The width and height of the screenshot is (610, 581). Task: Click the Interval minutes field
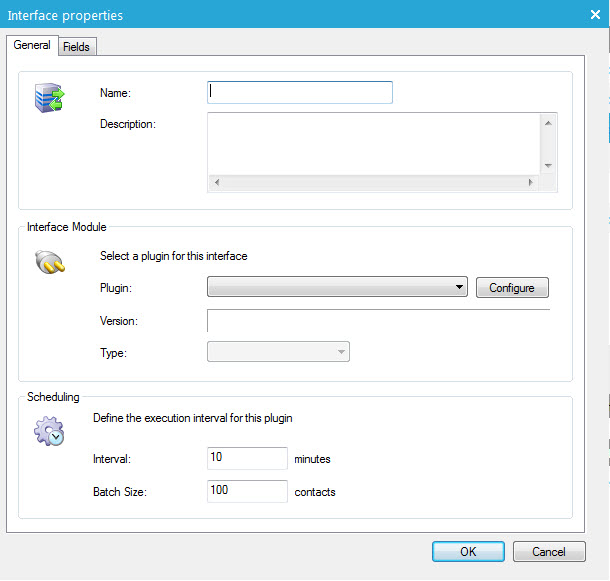pos(247,458)
